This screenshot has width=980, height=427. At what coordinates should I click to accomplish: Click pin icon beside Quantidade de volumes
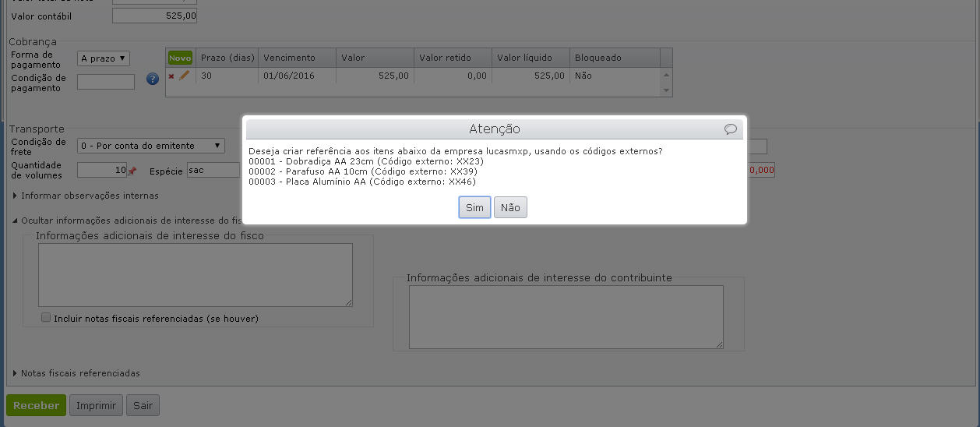[x=132, y=171]
